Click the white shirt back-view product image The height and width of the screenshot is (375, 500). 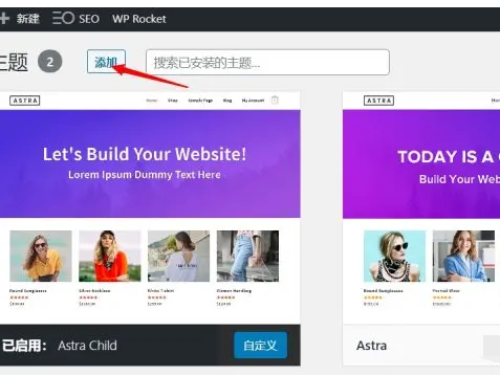pyautogui.click(x=179, y=256)
